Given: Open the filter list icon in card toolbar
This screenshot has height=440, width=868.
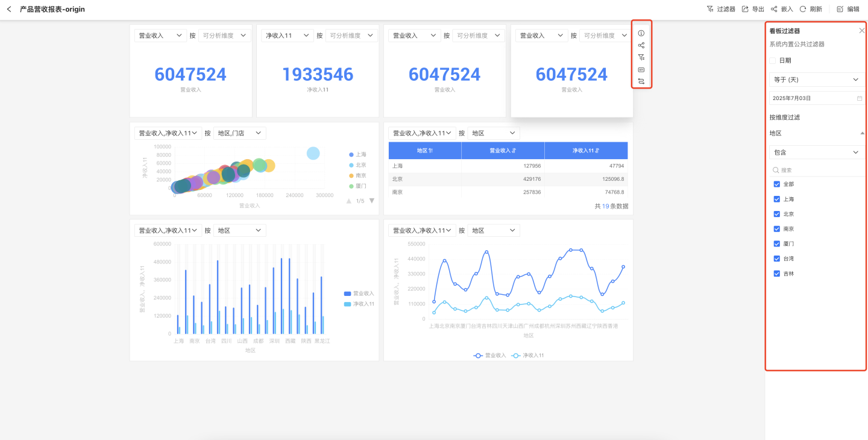Looking at the screenshot, I should [641, 57].
